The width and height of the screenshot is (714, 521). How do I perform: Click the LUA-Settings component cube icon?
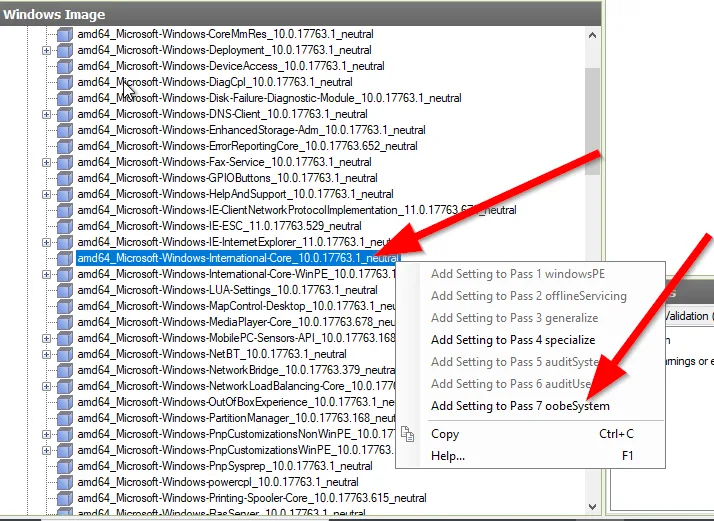pyautogui.click(x=65, y=290)
